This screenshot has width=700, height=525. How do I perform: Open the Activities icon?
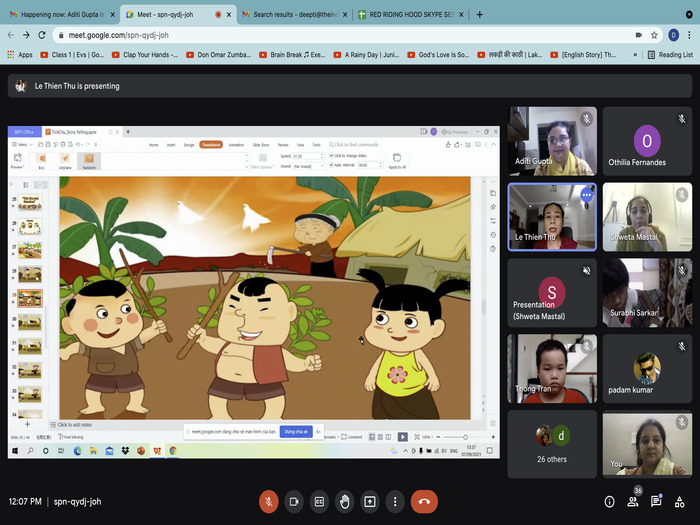(679, 502)
